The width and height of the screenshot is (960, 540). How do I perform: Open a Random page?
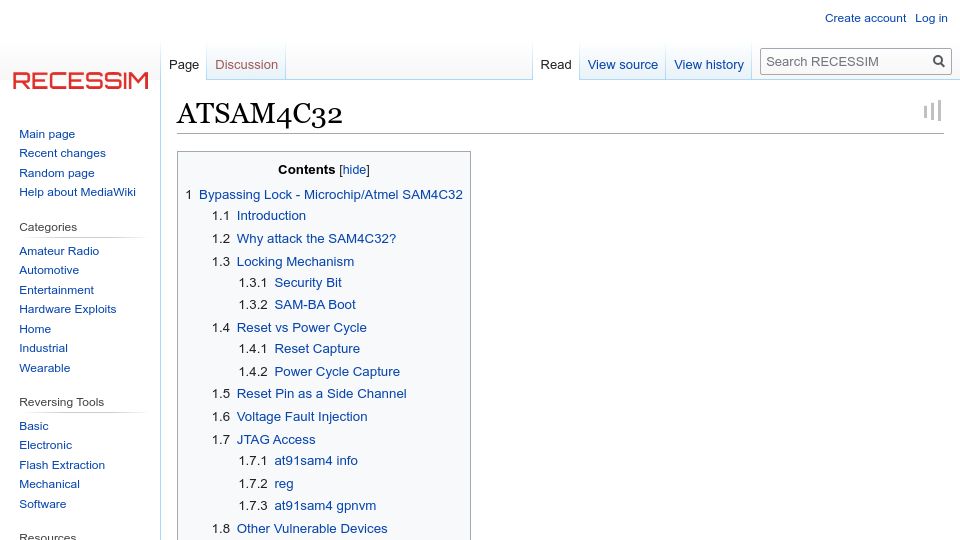pyautogui.click(x=57, y=173)
